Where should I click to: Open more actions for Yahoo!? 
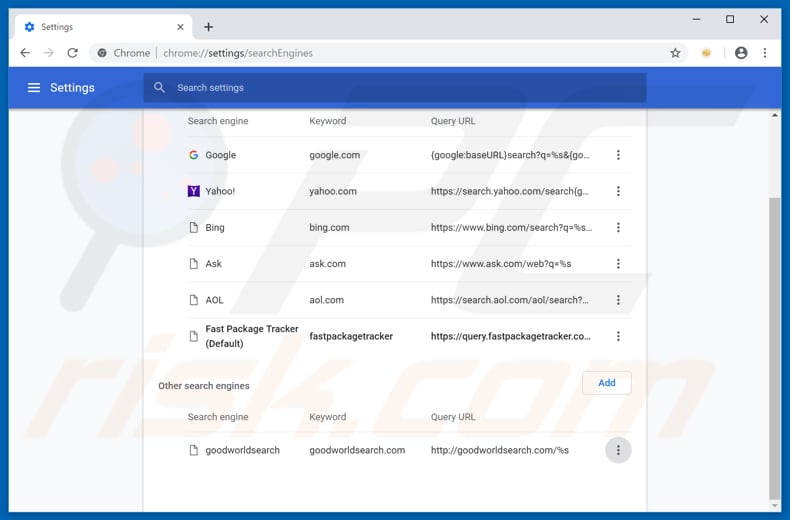click(x=618, y=191)
